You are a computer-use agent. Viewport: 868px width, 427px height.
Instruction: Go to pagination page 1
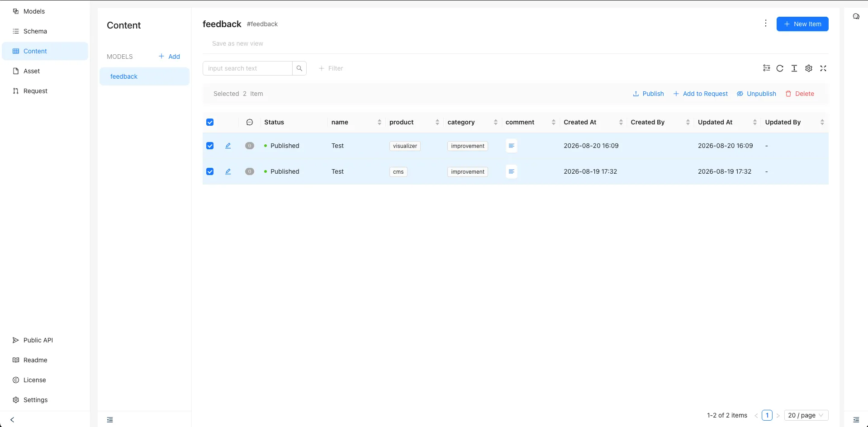pos(767,415)
